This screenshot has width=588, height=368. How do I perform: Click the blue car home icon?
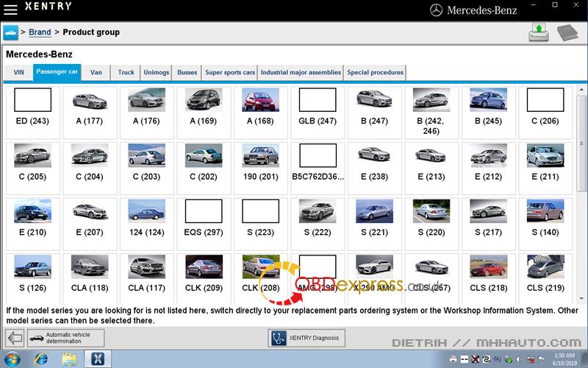(x=10, y=32)
